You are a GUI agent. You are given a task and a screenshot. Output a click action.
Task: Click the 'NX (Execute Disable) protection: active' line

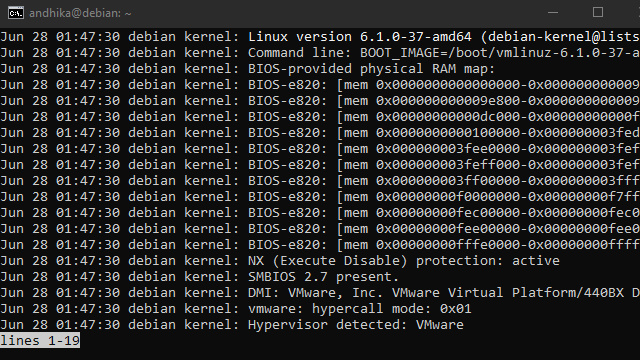pyautogui.click(x=280, y=260)
